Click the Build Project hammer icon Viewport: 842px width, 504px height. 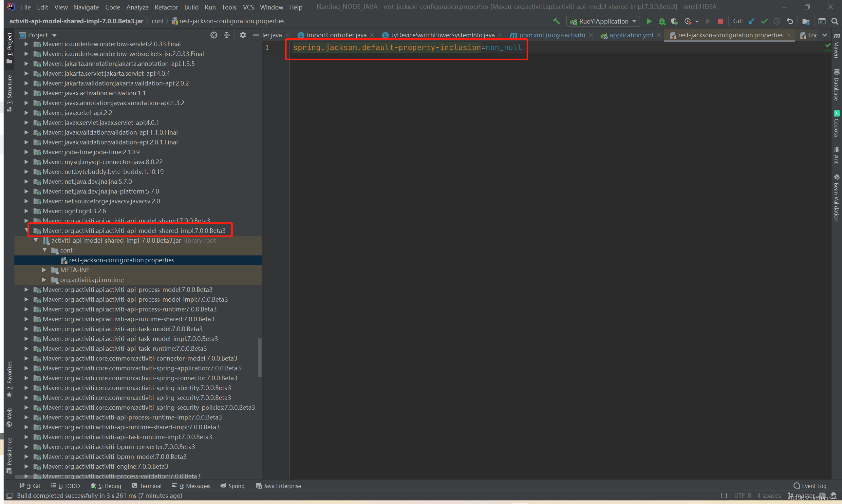556,21
